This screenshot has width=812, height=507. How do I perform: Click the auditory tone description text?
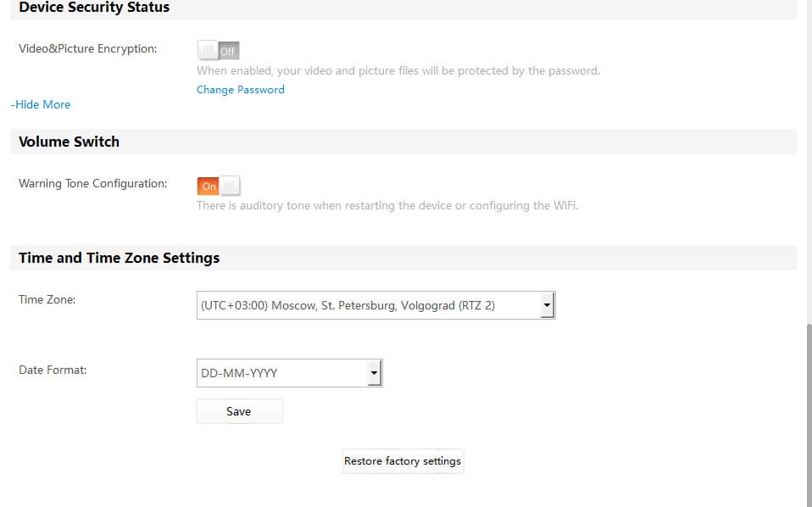pyautogui.click(x=387, y=206)
